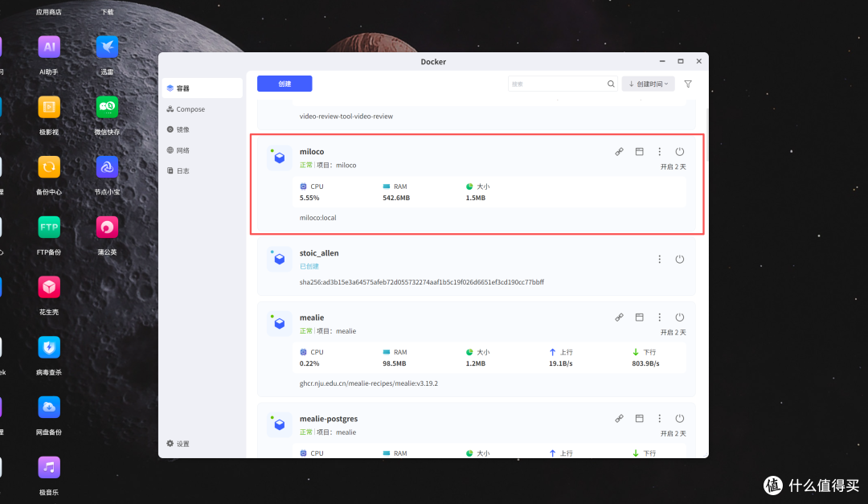Click link icon for mealie container
The height and width of the screenshot is (504, 868).
(619, 318)
